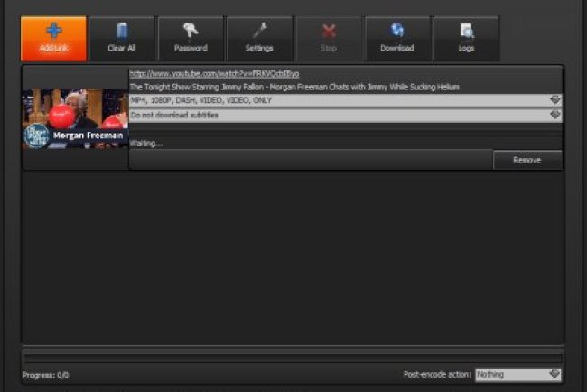Open the Logs viewer
The width and height of the screenshot is (587, 392).
click(466, 38)
